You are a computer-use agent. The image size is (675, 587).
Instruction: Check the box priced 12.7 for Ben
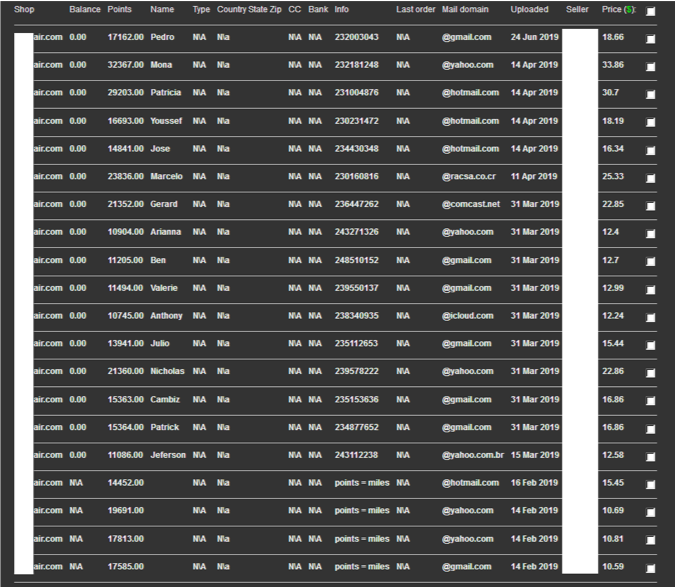pos(651,262)
